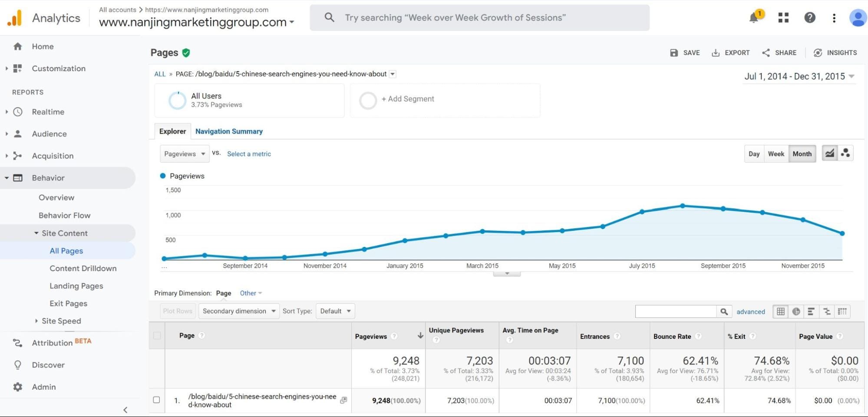Click the Select a metric link
The height and width of the screenshot is (417, 868).
pyautogui.click(x=249, y=154)
